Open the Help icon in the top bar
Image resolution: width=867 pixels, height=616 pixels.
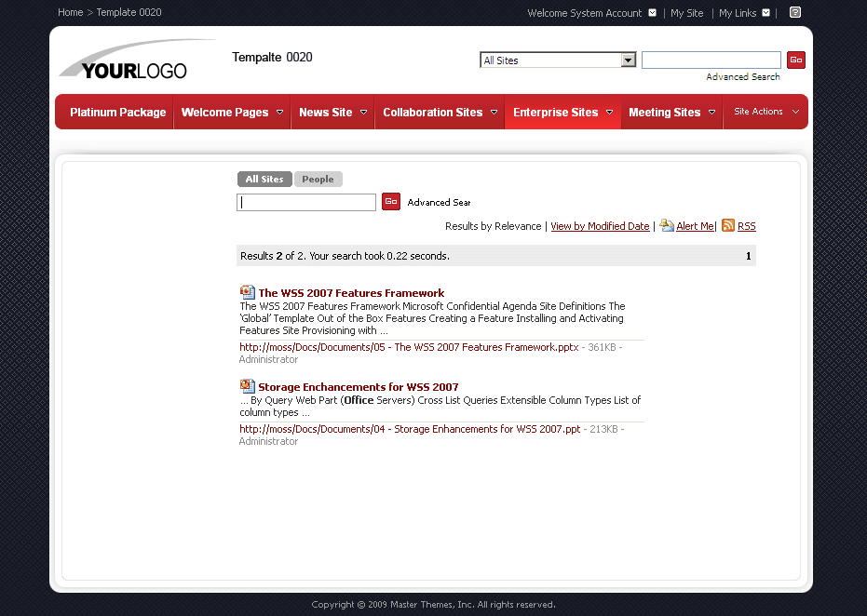(794, 12)
